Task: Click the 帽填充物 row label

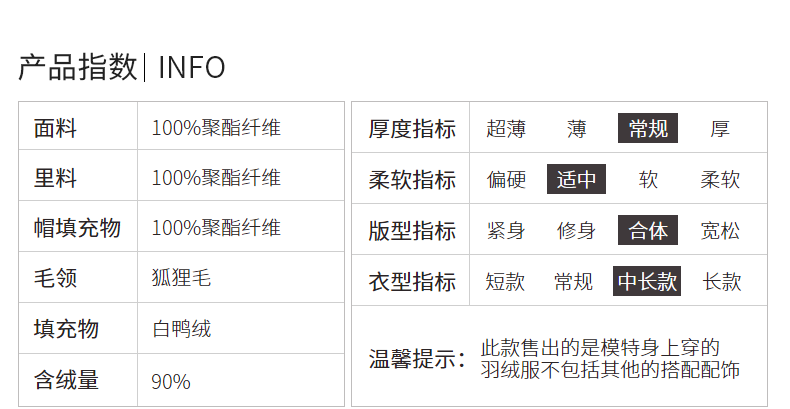Action: [x=77, y=228]
